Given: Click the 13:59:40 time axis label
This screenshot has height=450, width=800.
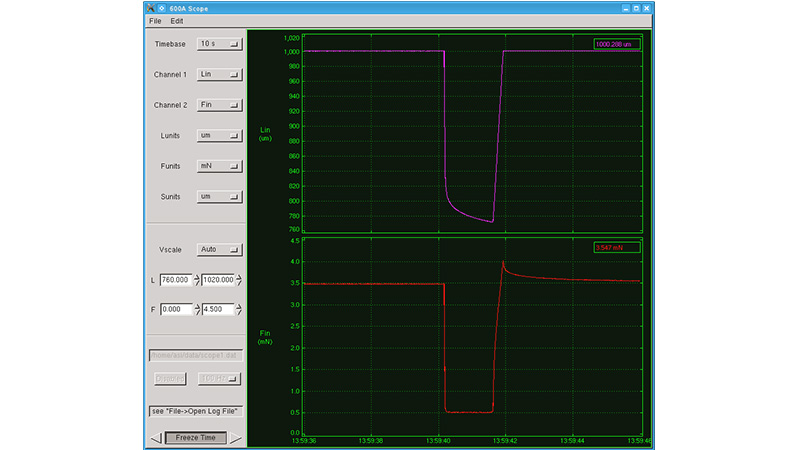Looking at the screenshot, I should pyautogui.click(x=438, y=440).
